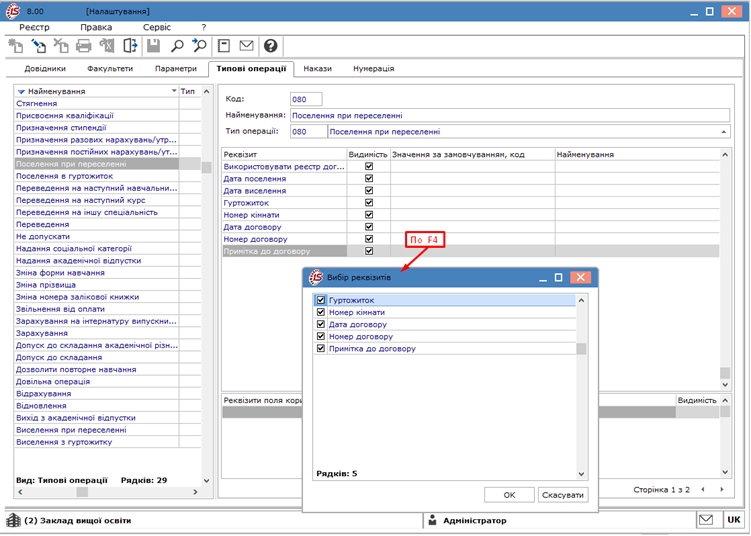This screenshot has width=751, height=536.
Task: Click the IS logo in the main title bar
Action: pos(13,11)
